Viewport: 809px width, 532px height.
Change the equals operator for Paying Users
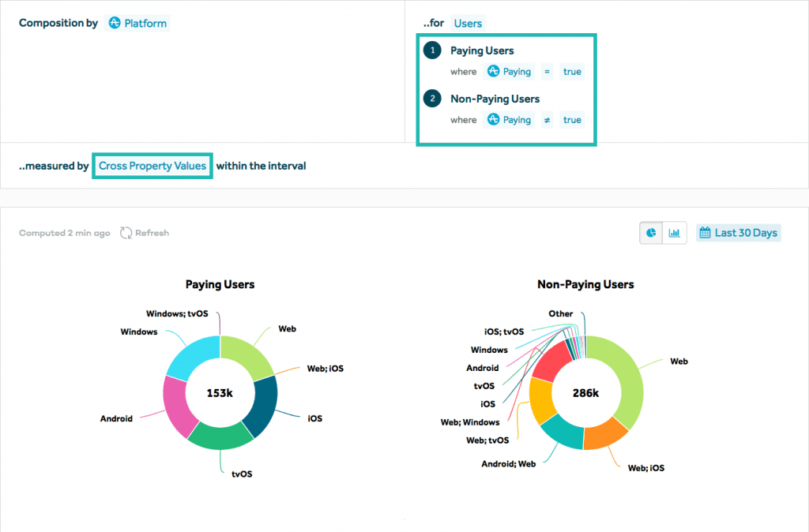pyautogui.click(x=547, y=72)
